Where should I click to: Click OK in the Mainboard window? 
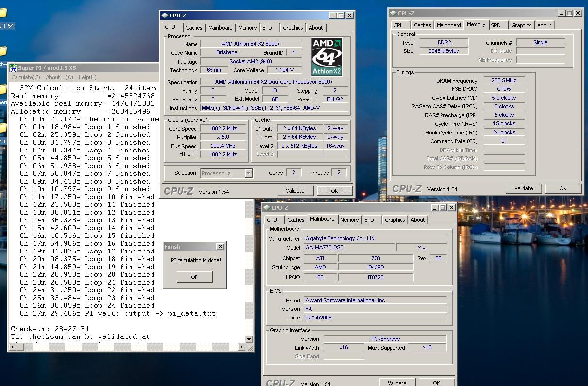436,382
